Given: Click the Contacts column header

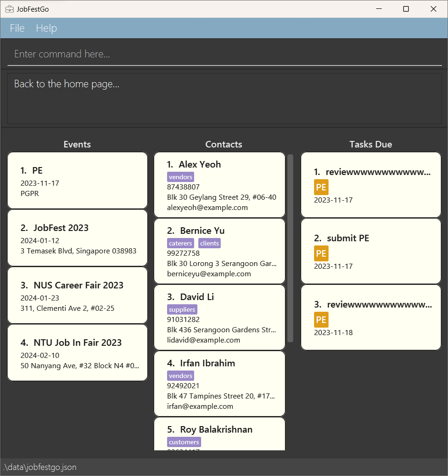Looking at the screenshot, I should [224, 144].
